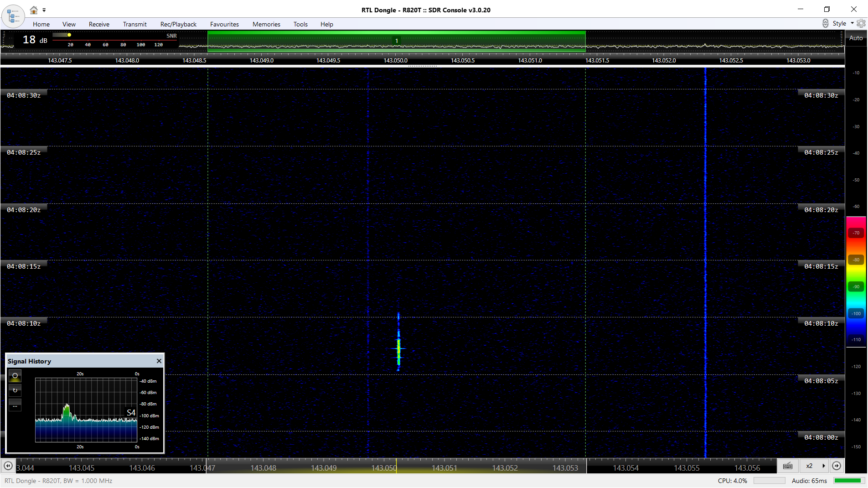The width and height of the screenshot is (868, 488).
Task: Open program options via the gear icon
Action: click(861, 23)
